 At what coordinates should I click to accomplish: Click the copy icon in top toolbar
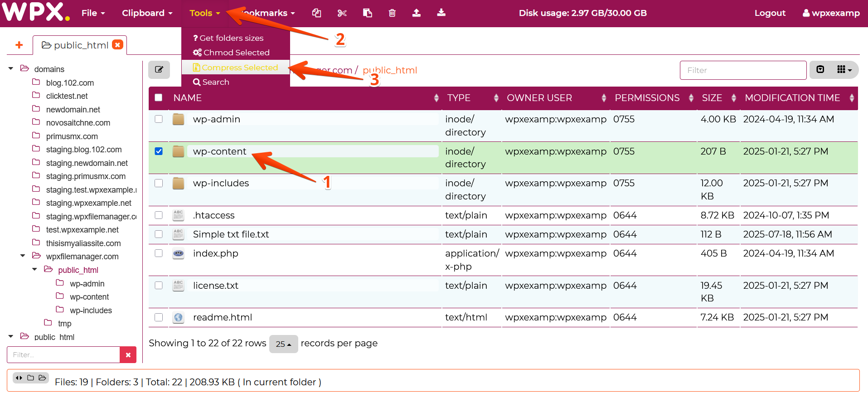pos(316,13)
